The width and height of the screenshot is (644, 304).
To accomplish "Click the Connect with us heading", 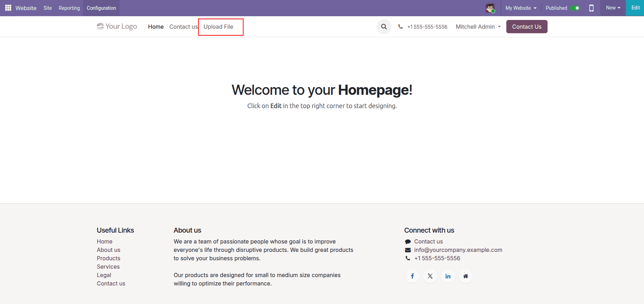I will [x=429, y=230].
